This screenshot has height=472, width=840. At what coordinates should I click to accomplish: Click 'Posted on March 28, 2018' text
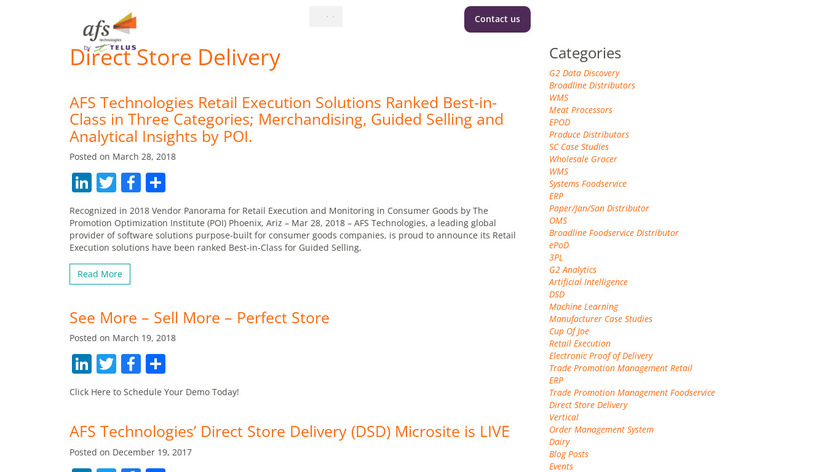coord(123,157)
